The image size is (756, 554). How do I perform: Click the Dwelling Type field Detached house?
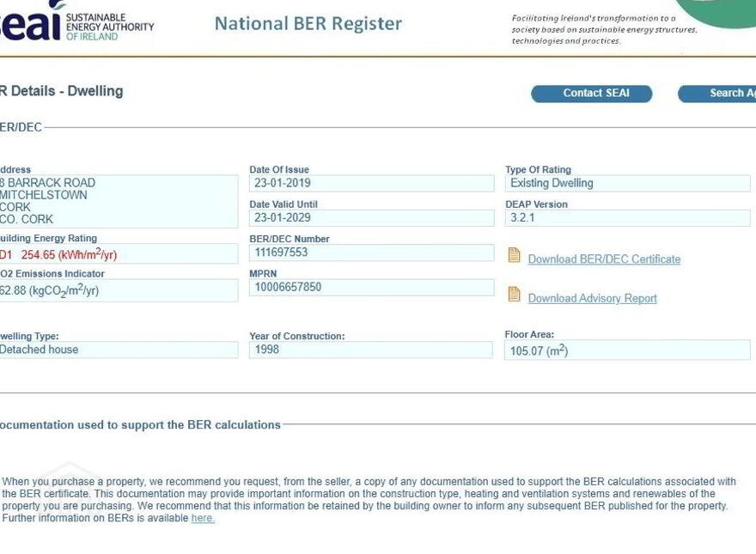pyautogui.click(x=119, y=350)
